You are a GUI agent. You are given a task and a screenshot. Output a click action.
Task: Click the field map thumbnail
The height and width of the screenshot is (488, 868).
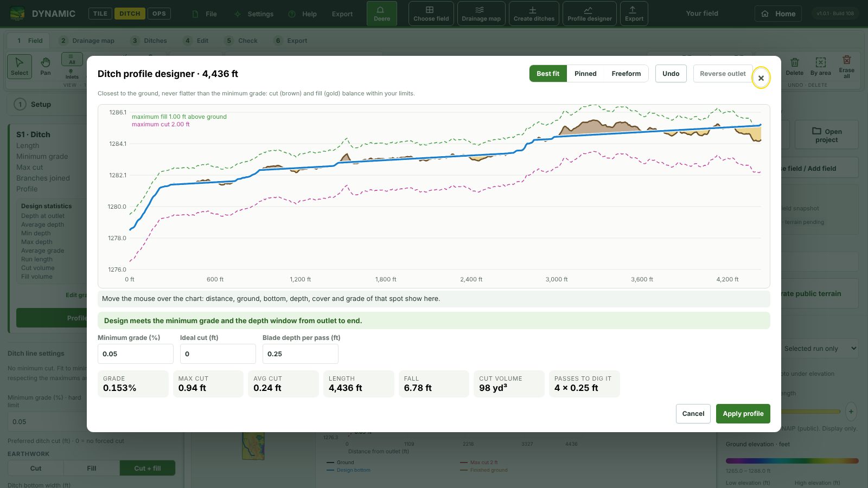(x=253, y=446)
